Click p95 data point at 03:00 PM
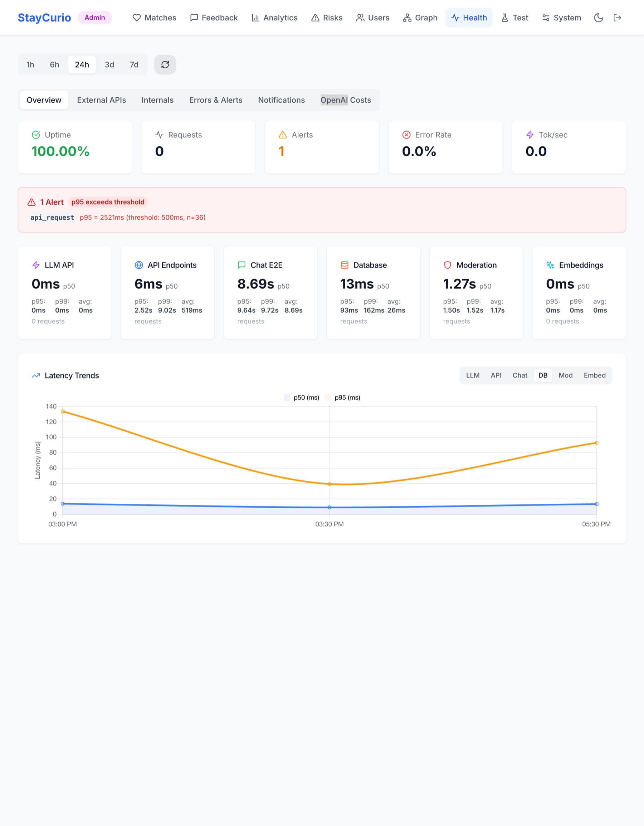Screen dimensions: 644x826 point(63,411)
